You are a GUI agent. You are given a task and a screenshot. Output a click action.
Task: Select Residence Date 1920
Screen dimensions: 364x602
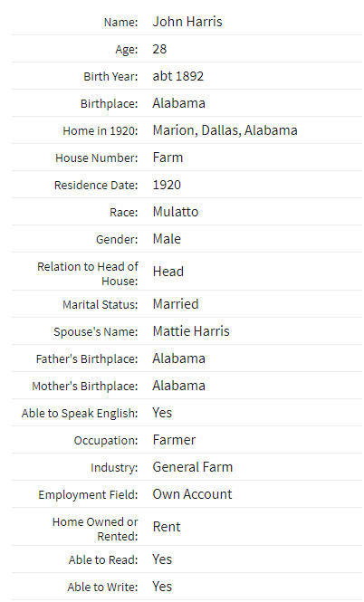click(167, 185)
